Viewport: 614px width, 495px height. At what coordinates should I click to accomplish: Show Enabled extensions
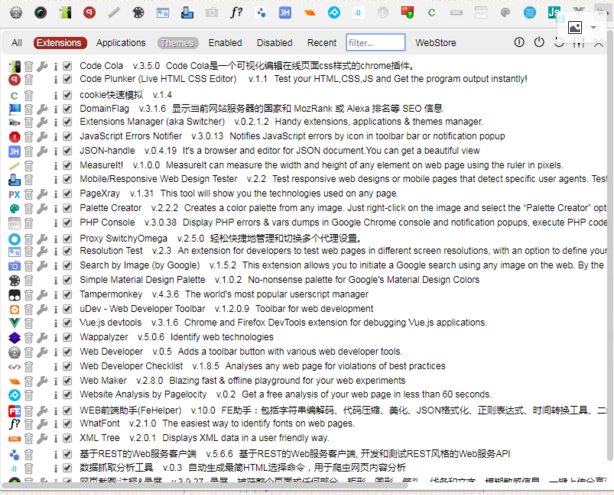[225, 43]
